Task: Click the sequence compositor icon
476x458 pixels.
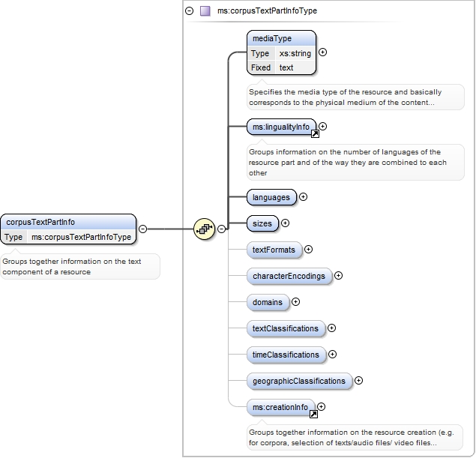Action: click(x=203, y=229)
